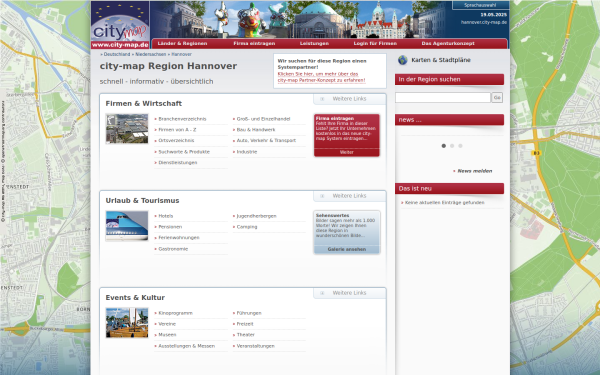Open Pensionen link
Screen dimensions: 600x375
click(x=170, y=227)
